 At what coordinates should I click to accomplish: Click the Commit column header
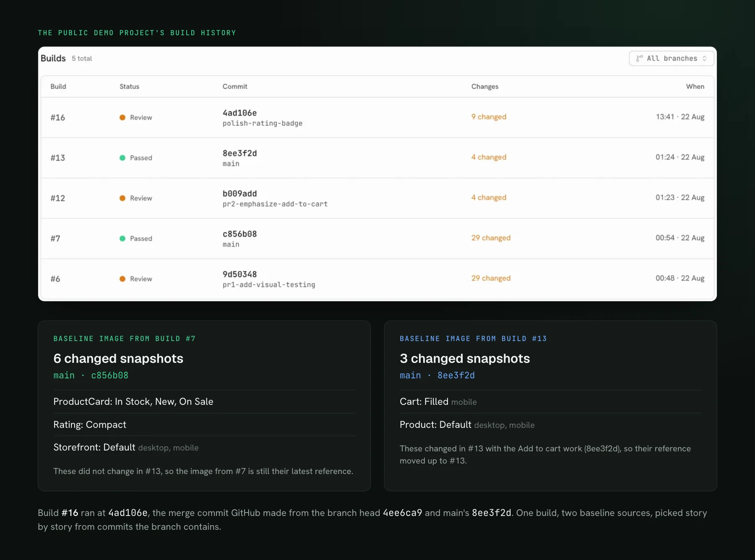pos(235,86)
